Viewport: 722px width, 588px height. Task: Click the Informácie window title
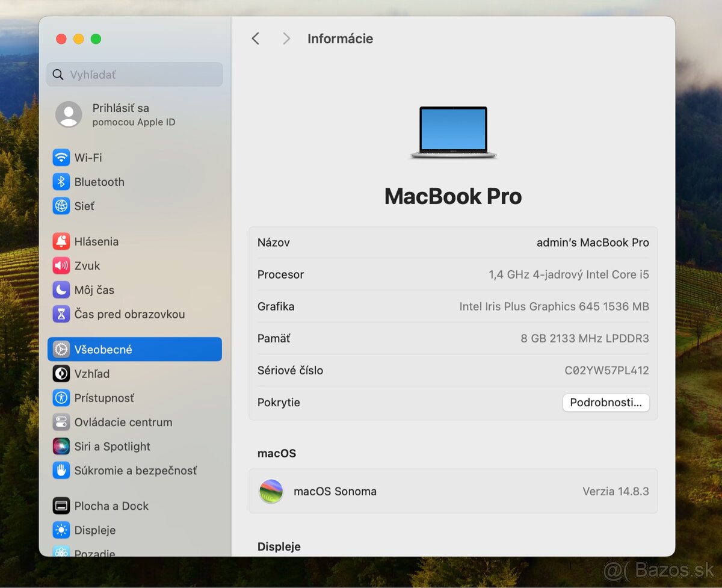point(340,39)
